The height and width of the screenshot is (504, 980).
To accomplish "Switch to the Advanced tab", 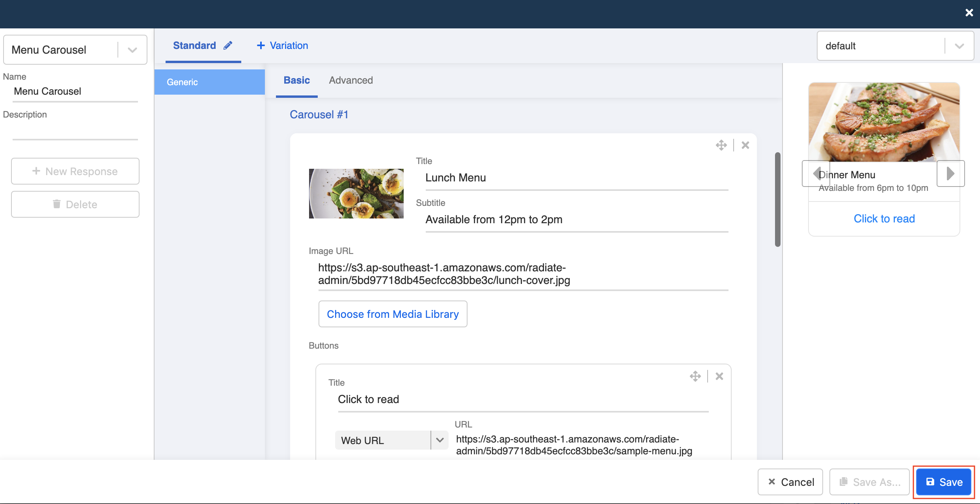I will (x=350, y=80).
